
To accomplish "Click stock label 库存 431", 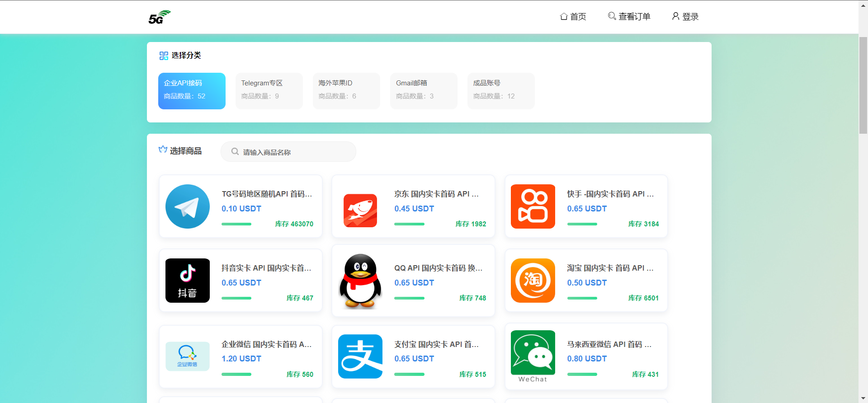I will click(x=645, y=375).
